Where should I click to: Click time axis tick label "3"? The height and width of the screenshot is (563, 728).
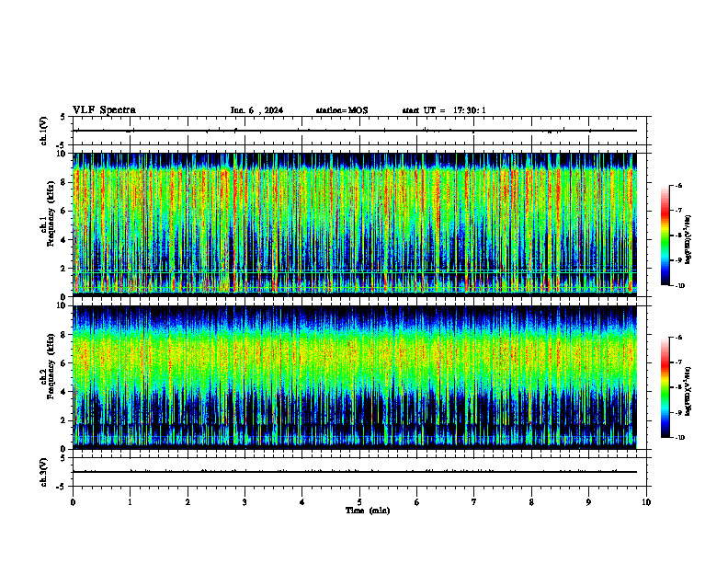tap(245, 502)
